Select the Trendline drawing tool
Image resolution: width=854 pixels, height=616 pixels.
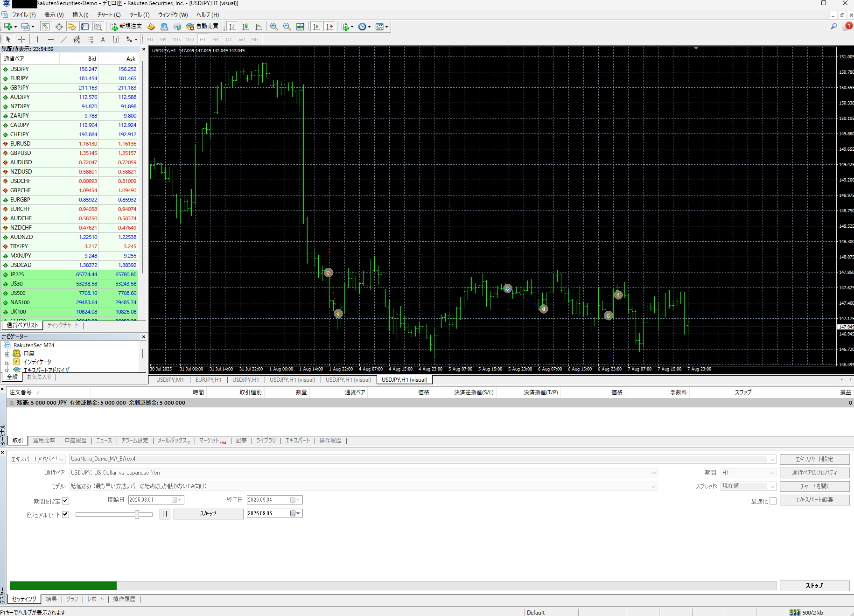(x=64, y=39)
